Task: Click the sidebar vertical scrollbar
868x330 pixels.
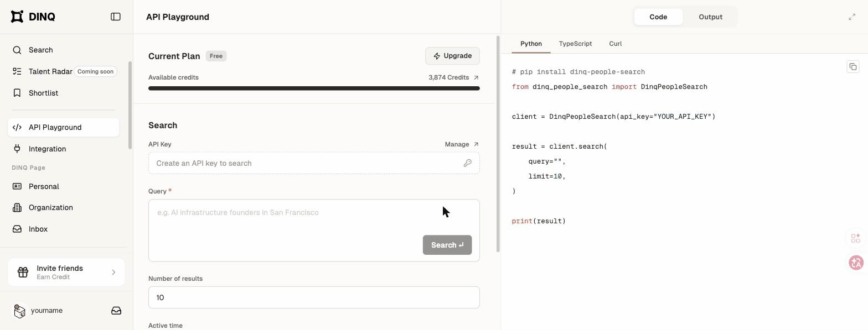Action: (130, 105)
